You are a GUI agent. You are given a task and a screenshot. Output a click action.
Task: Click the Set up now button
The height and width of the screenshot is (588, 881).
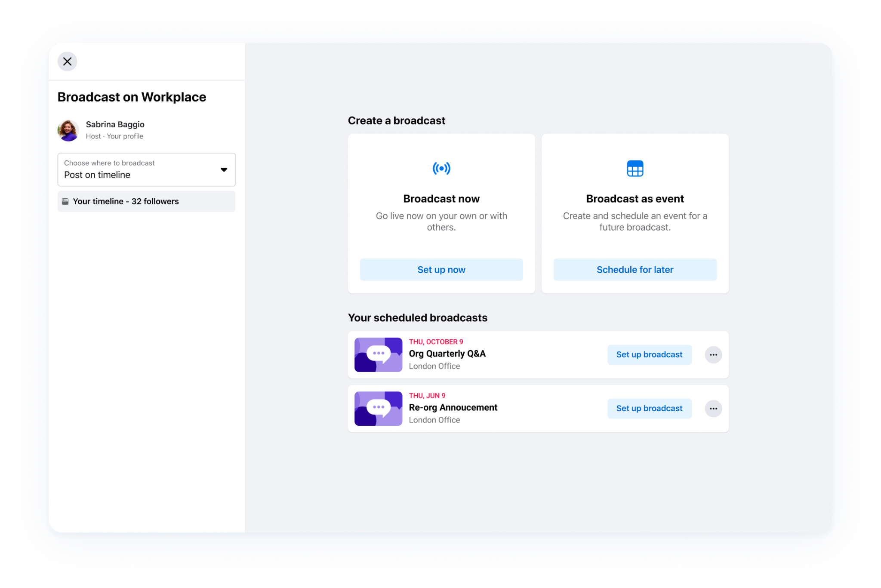(x=441, y=270)
